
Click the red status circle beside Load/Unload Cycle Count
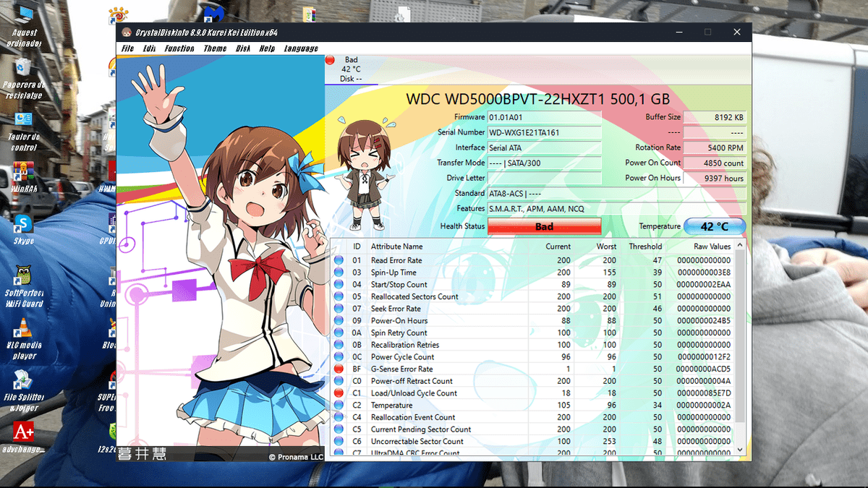tap(338, 393)
